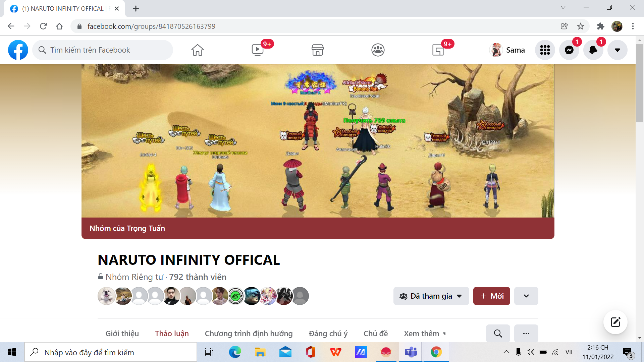Open Microsoft Edge from the taskbar

pyautogui.click(x=235, y=352)
